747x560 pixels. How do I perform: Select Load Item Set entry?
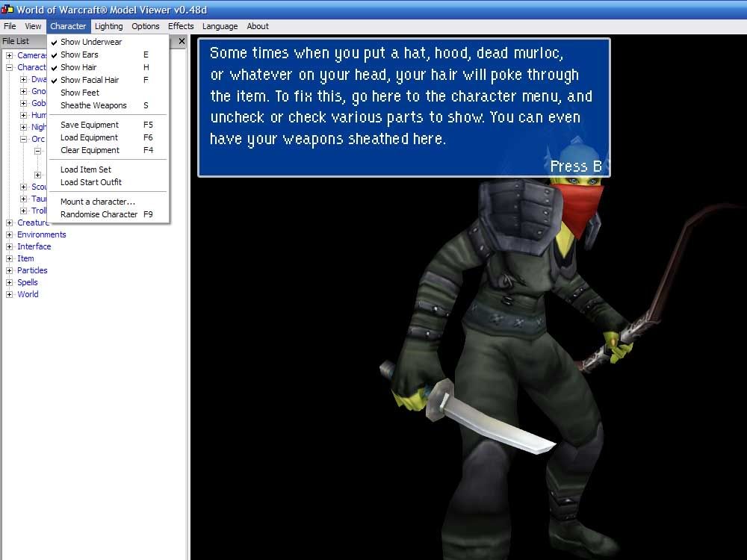(108, 169)
